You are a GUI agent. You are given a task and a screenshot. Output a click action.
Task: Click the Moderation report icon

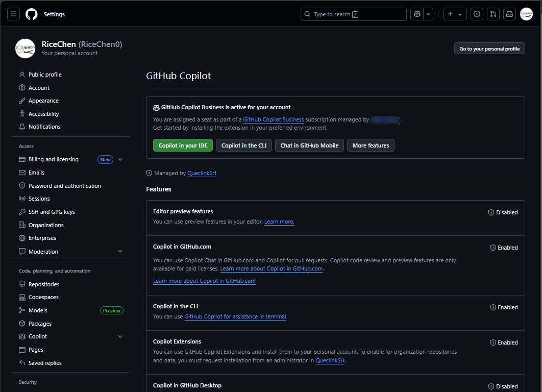(22, 251)
